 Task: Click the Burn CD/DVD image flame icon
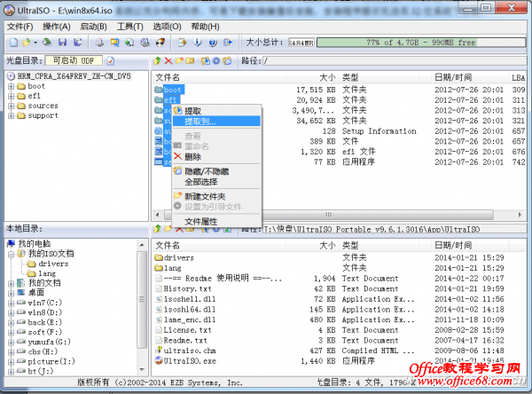[x=160, y=43]
